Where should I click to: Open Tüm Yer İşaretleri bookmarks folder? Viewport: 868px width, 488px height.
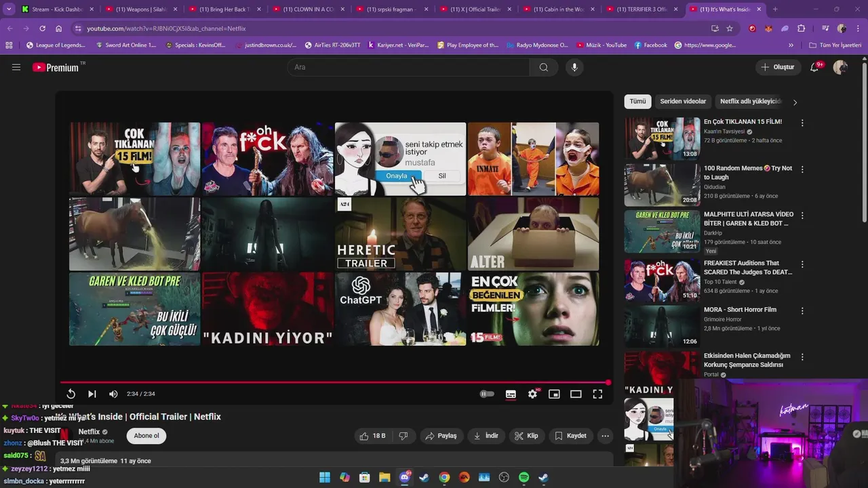(x=835, y=45)
